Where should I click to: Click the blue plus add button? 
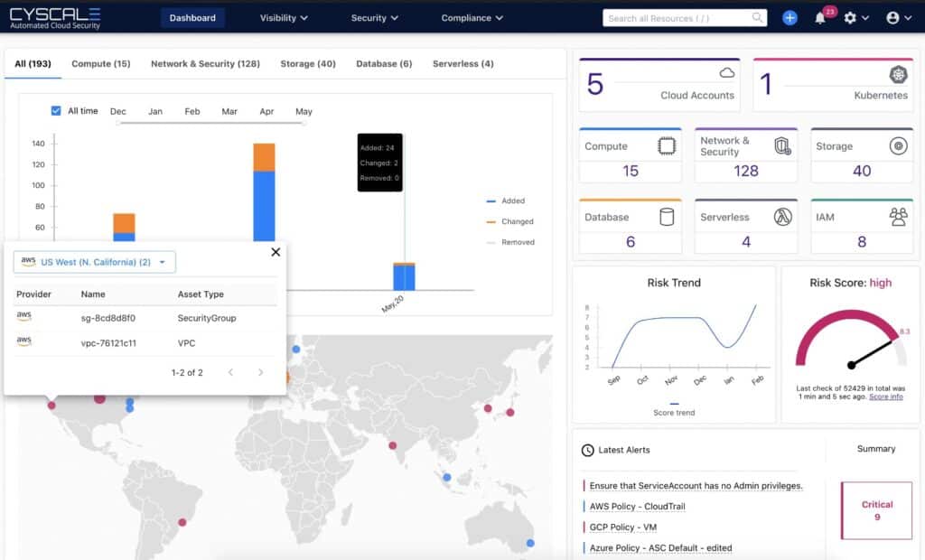point(790,18)
